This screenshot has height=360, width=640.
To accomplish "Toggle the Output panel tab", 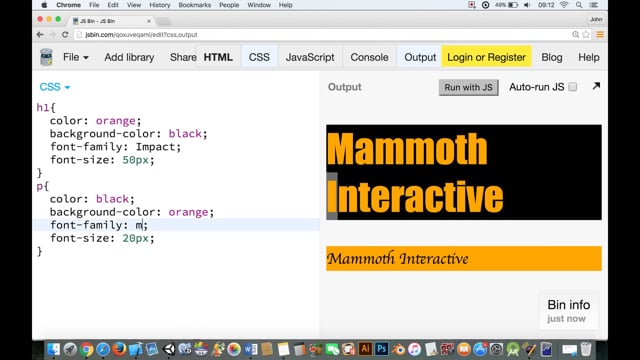I will tap(420, 57).
